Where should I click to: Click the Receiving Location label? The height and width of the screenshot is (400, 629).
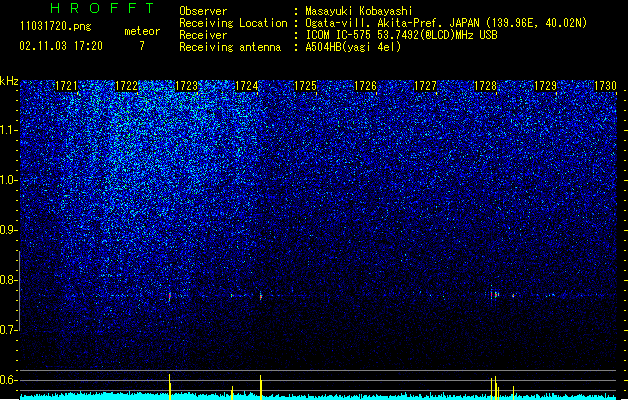(x=233, y=24)
